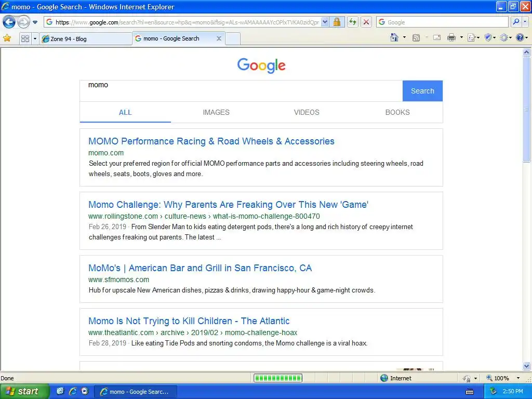
Task: Click momo - Google Search taskbar button
Action: coord(136,392)
